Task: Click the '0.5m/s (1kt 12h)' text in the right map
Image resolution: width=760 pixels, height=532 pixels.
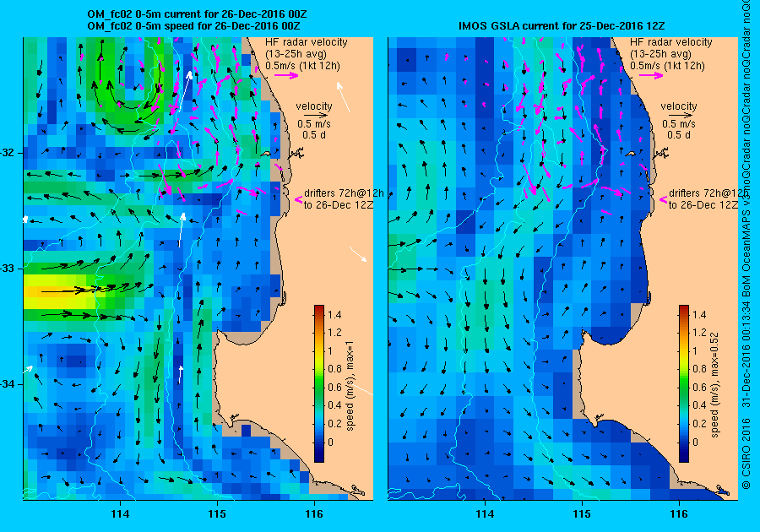Action: pos(667,66)
